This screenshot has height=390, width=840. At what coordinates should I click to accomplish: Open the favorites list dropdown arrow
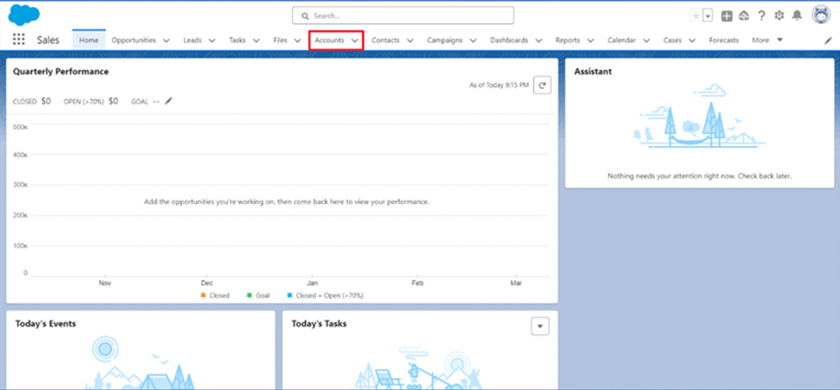(x=708, y=16)
